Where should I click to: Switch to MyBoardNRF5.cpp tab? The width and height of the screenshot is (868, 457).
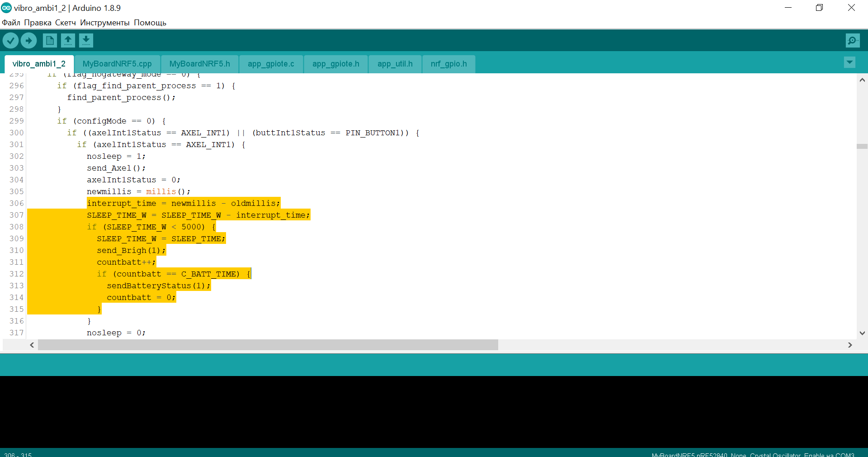[x=117, y=64]
